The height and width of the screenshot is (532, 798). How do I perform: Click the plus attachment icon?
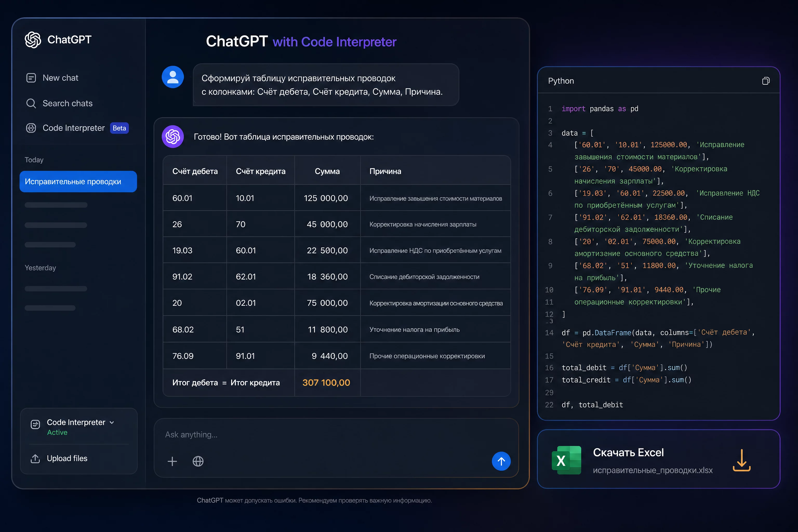click(x=172, y=461)
